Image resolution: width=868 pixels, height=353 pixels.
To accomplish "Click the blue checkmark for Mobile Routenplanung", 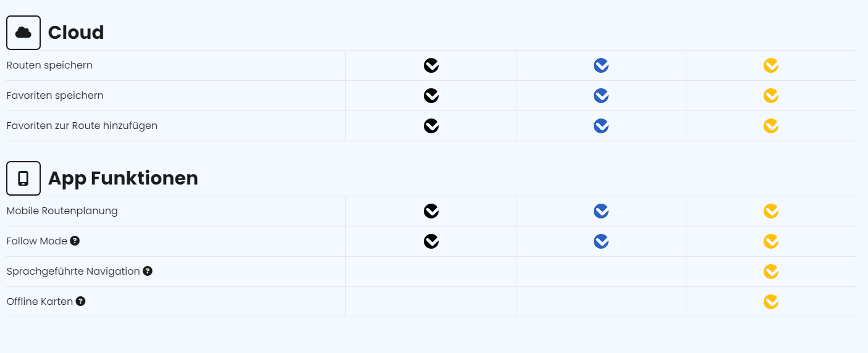I will click(601, 211).
